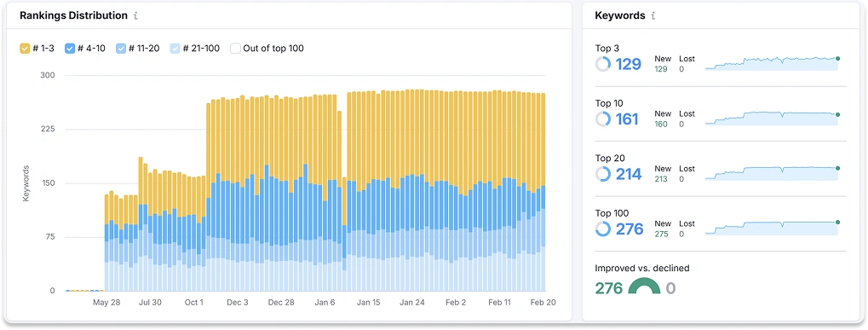Click the Rankings Distribution title
The width and height of the screenshot is (868, 330).
(73, 15)
